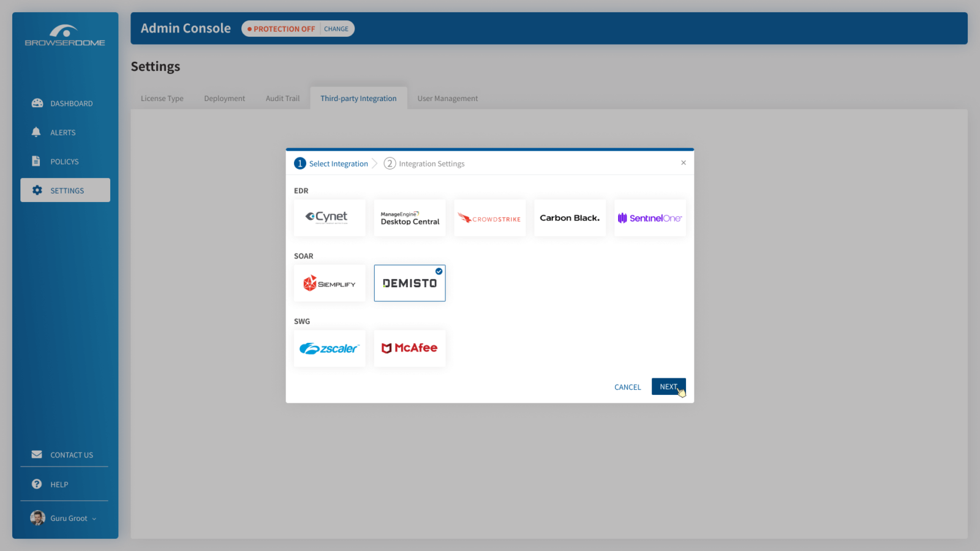Click step 2 Integration Settings

424,163
